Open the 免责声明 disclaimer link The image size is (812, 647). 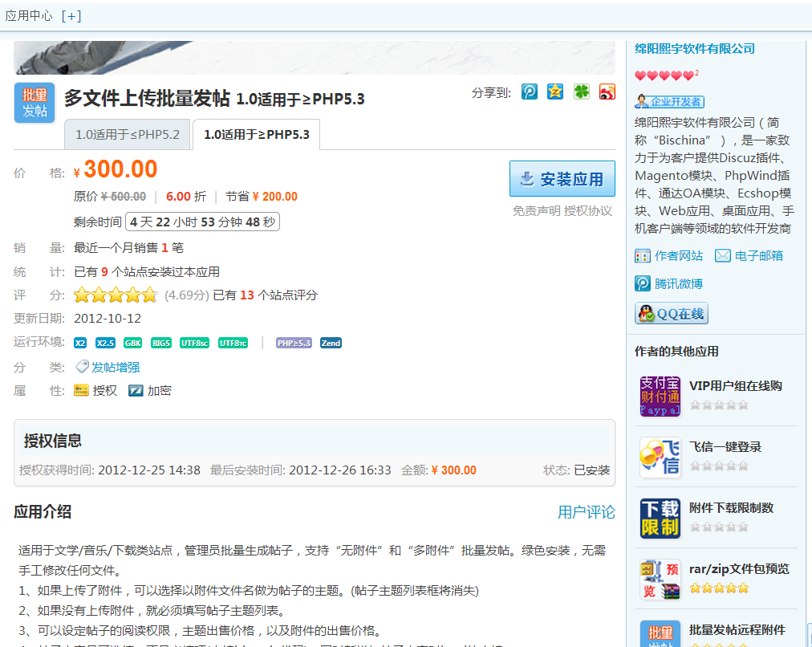click(536, 211)
